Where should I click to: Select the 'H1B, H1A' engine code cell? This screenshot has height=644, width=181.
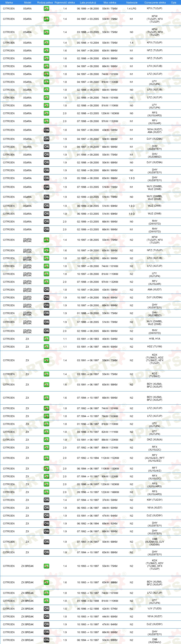pos(155,339)
